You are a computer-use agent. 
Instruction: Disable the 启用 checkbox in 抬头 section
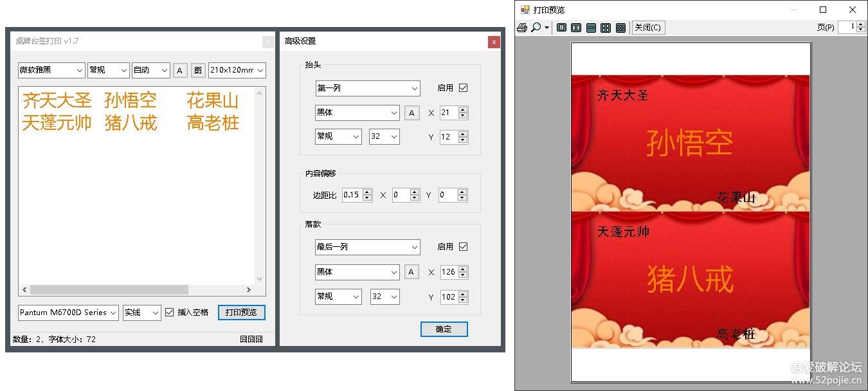click(x=463, y=88)
